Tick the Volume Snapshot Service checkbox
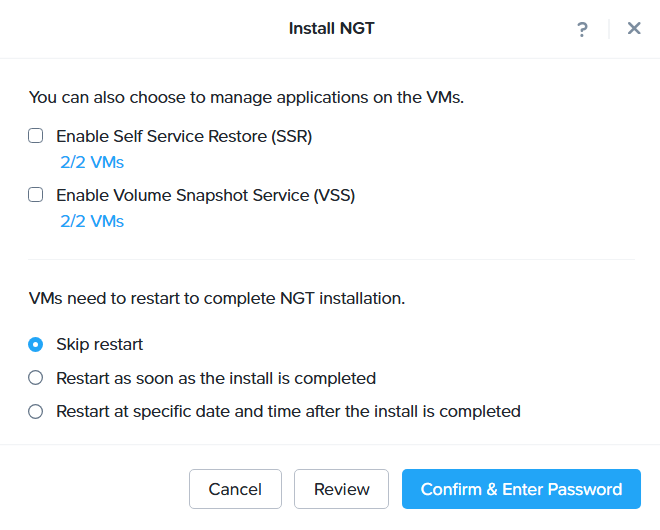The width and height of the screenshot is (660, 530). pyautogui.click(x=36, y=195)
